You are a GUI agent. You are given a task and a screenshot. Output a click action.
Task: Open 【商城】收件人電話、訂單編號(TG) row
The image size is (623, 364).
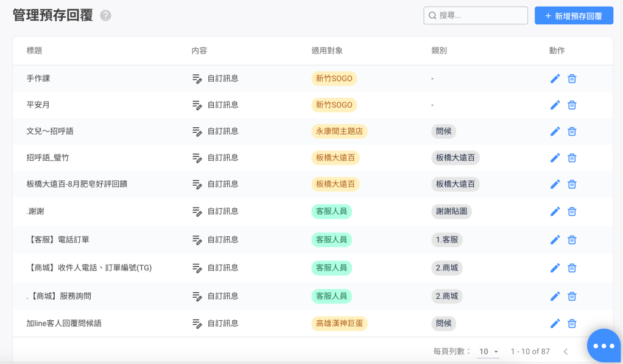pos(89,268)
